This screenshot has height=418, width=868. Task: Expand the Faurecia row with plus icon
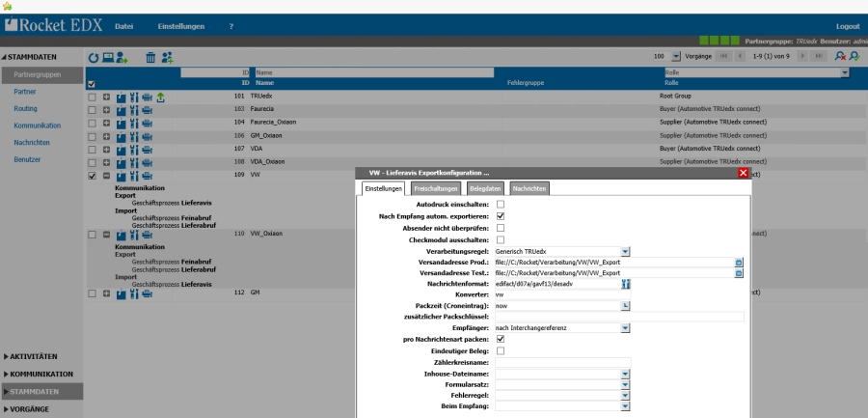[107, 110]
